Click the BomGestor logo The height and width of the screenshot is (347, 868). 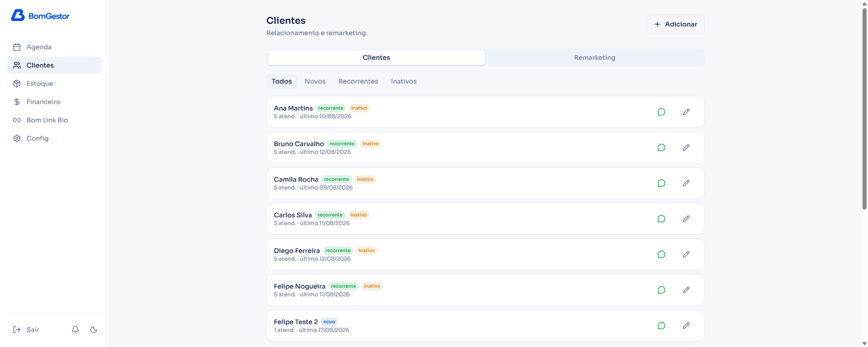[40, 16]
